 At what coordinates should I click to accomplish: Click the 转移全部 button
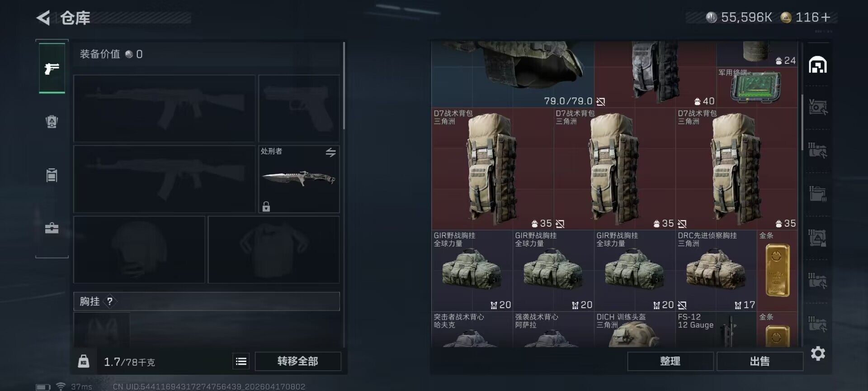pos(298,361)
